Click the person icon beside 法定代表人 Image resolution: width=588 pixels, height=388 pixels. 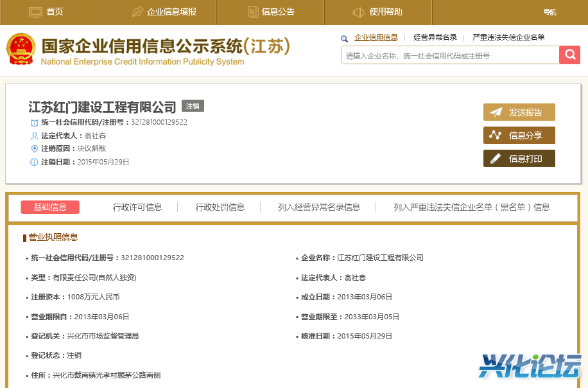tap(34, 136)
